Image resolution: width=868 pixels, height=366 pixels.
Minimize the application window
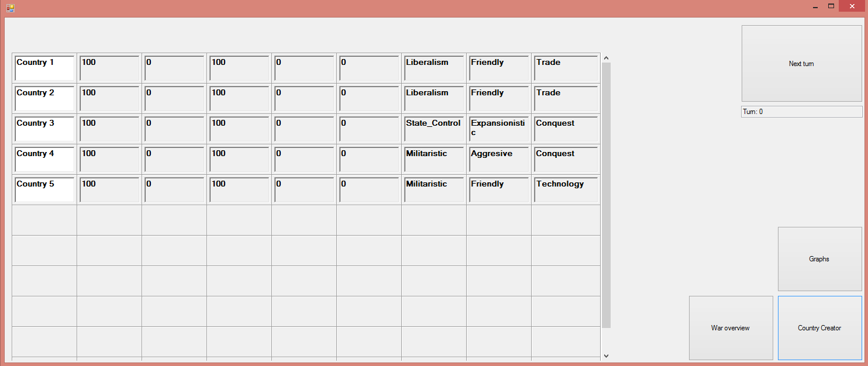click(x=815, y=6)
